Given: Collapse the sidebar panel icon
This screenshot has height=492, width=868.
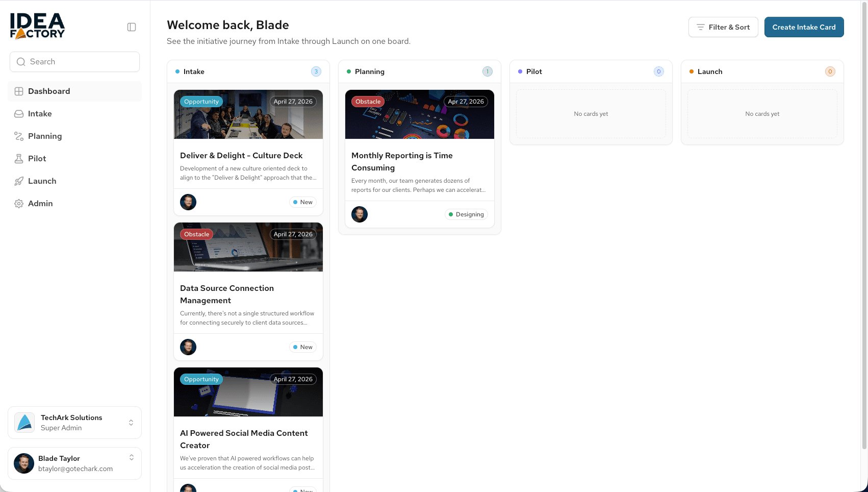Looking at the screenshot, I should click(132, 27).
